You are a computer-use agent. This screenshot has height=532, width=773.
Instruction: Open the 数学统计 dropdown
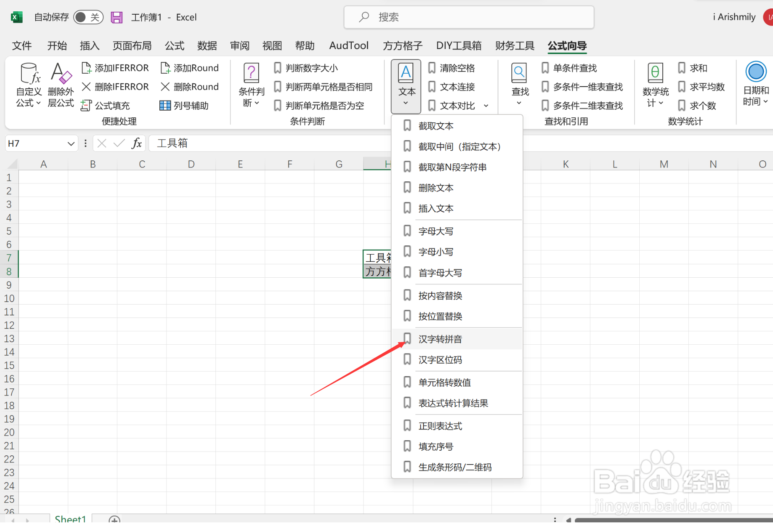coord(655,85)
